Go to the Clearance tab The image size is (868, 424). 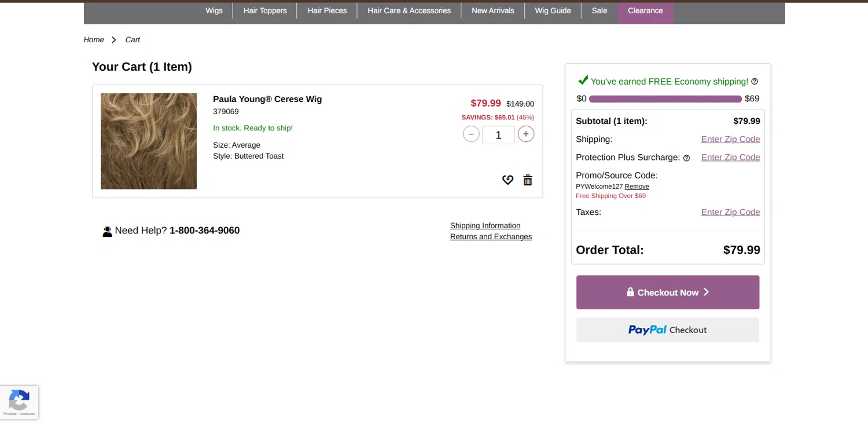(x=645, y=11)
